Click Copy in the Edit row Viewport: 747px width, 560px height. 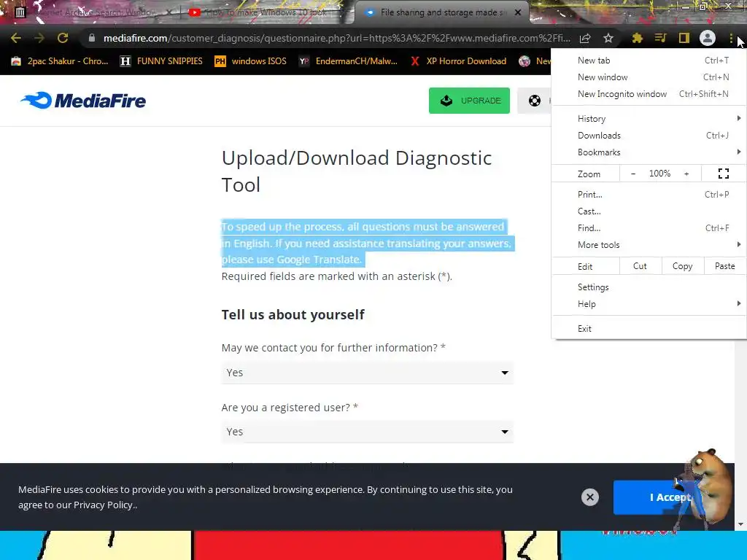[x=683, y=266]
